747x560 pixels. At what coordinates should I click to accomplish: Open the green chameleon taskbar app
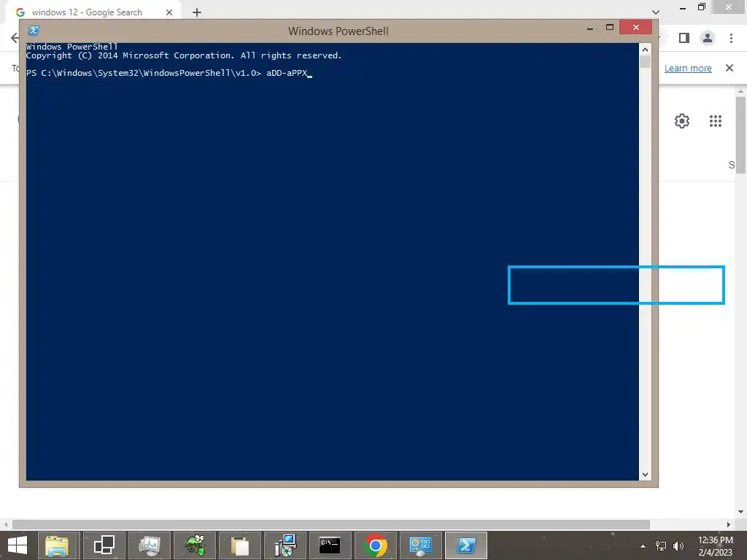coord(195,545)
